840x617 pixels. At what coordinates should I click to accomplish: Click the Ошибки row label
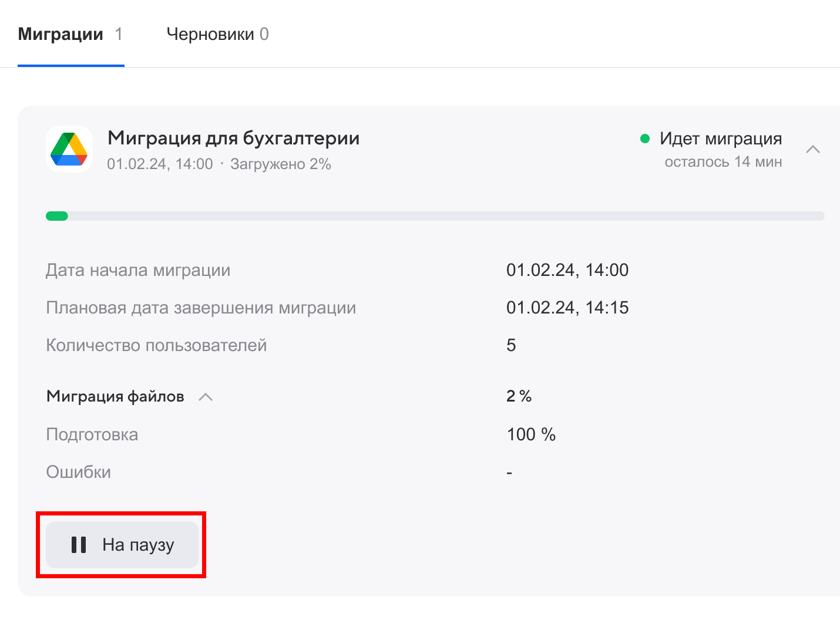coord(79,472)
